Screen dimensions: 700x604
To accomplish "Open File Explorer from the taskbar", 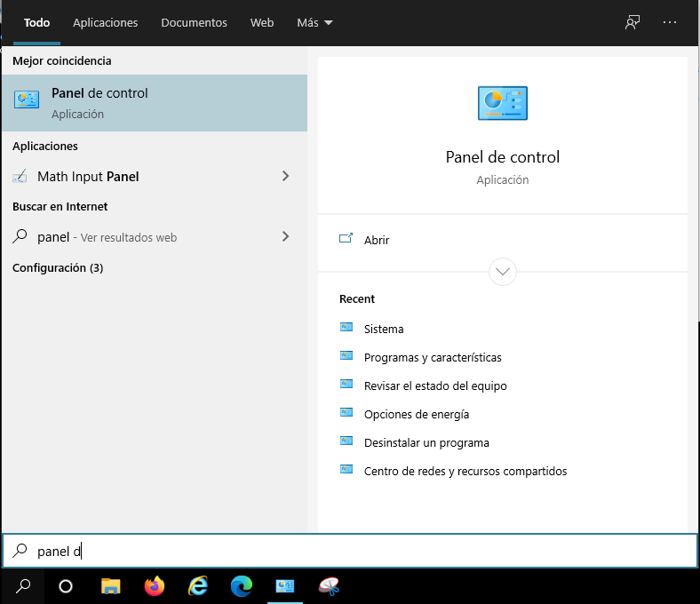I will click(x=110, y=586).
